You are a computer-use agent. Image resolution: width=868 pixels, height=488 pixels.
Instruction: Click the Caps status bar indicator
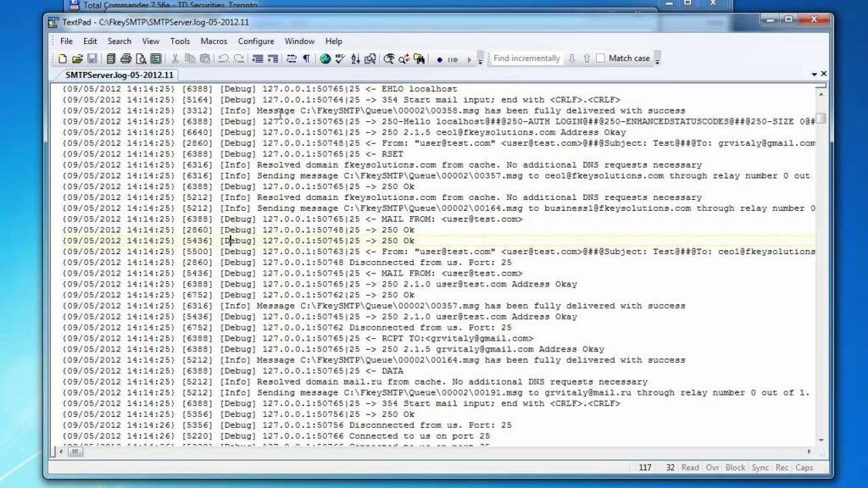tap(804, 468)
